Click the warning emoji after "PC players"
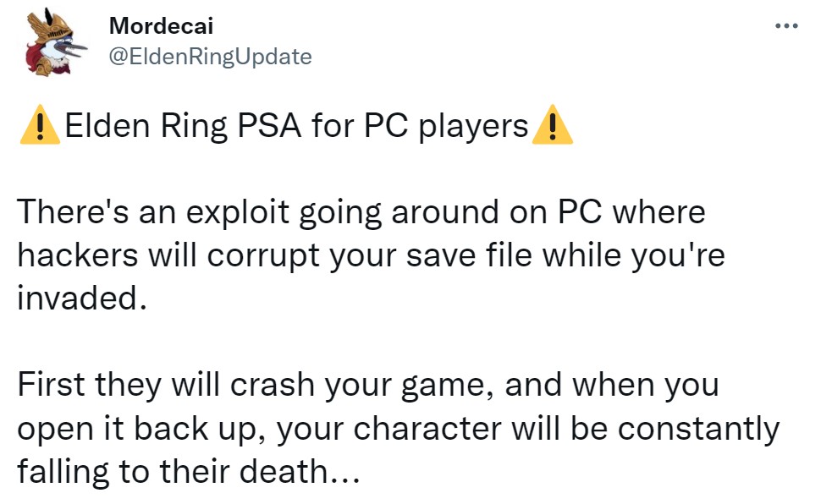The width and height of the screenshot is (821, 504). (x=552, y=128)
